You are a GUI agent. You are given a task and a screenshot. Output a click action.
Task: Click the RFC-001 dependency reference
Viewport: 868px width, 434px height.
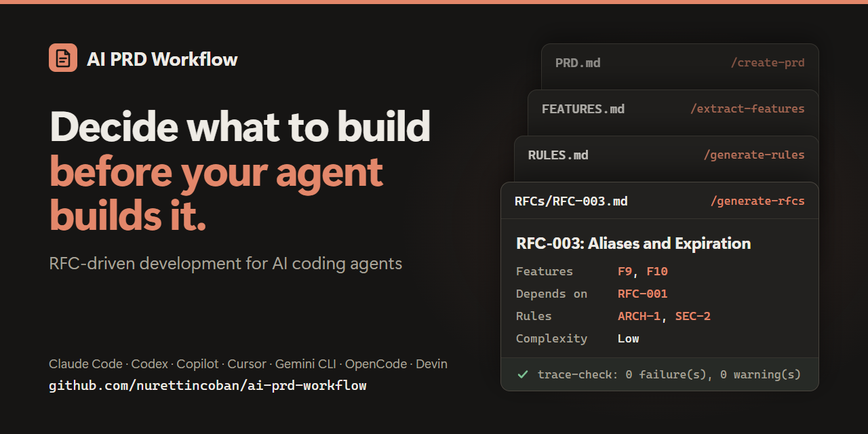tap(643, 294)
